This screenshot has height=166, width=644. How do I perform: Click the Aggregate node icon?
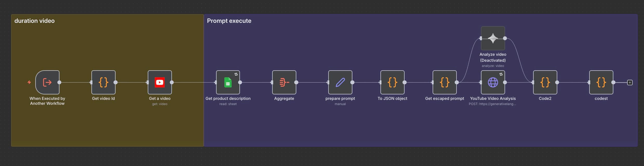pyautogui.click(x=284, y=82)
